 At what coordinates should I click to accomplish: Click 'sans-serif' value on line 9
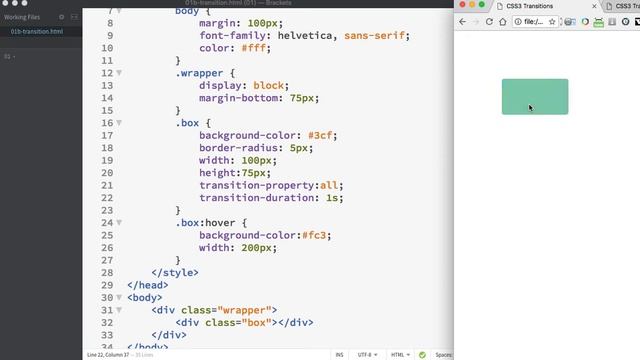[x=374, y=36]
